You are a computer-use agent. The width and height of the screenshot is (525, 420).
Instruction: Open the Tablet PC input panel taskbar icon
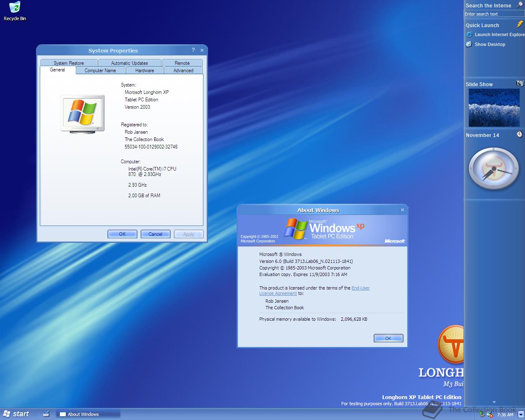(x=46, y=414)
